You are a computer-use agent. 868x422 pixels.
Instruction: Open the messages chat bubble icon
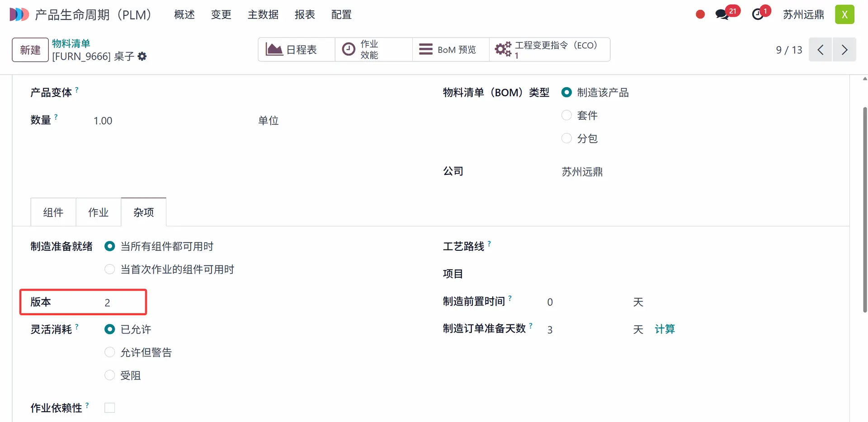pyautogui.click(x=722, y=14)
